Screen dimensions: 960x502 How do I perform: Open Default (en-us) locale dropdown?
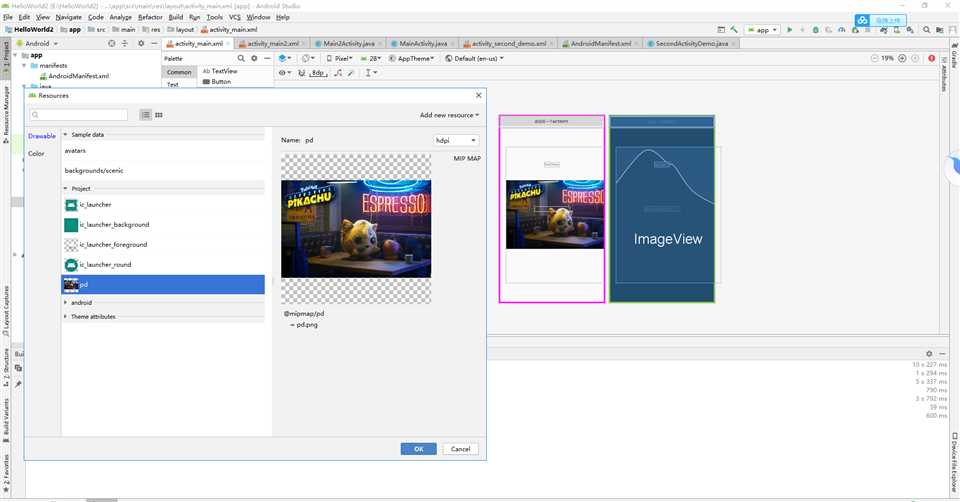pyautogui.click(x=474, y=58)
